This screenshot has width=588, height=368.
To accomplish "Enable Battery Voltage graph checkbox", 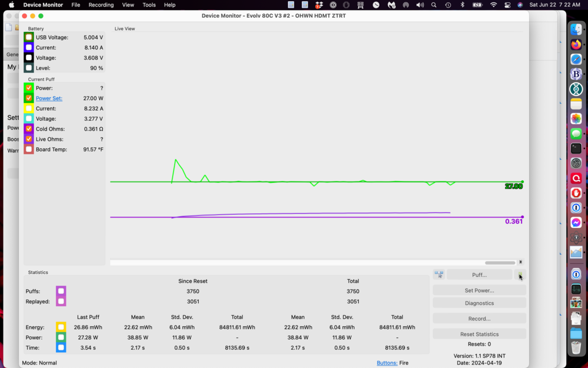I will (29, 58).
